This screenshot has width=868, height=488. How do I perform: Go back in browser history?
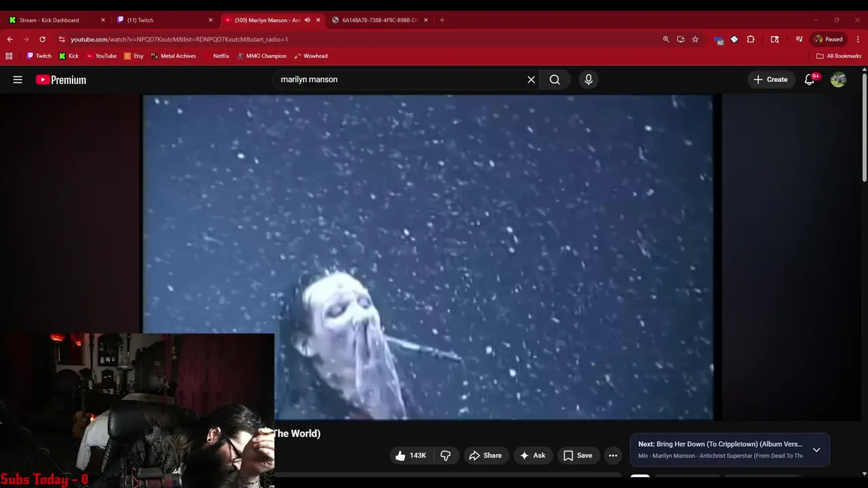[x=9, y=39]
